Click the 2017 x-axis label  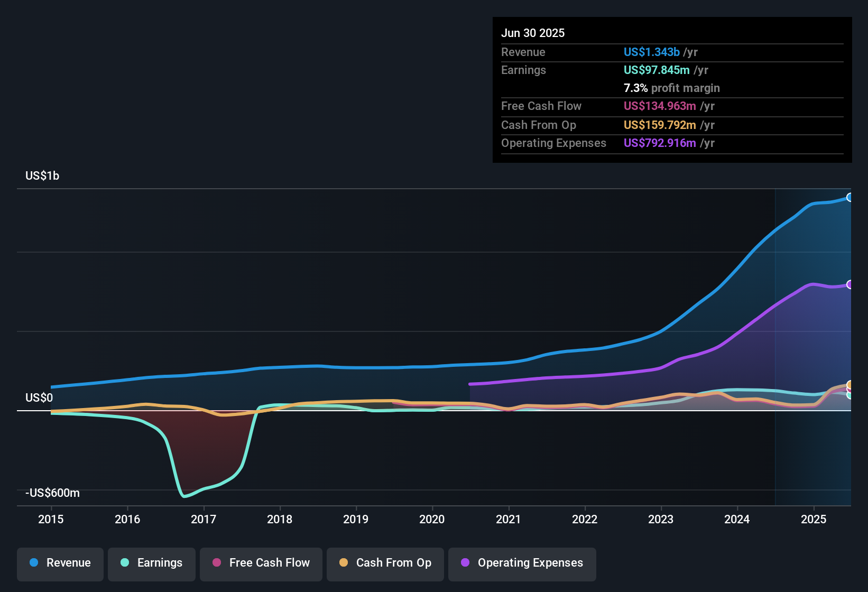(x=204, y=519)
